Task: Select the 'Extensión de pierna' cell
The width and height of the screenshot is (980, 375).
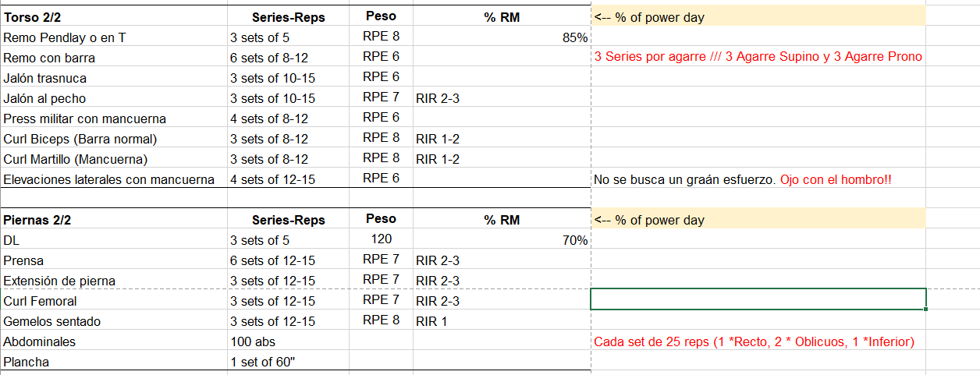Action: pyautogui.click(x=114, y=281)
